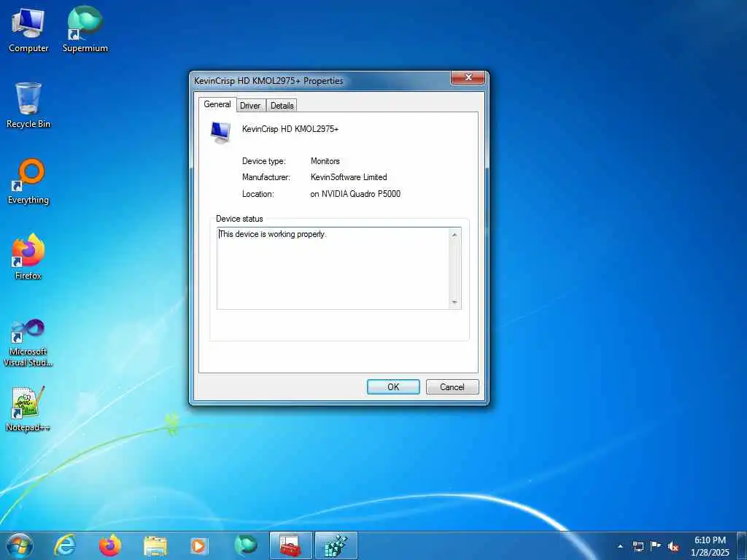Click the Device status scroll down arrow

[x=454, y=302]
